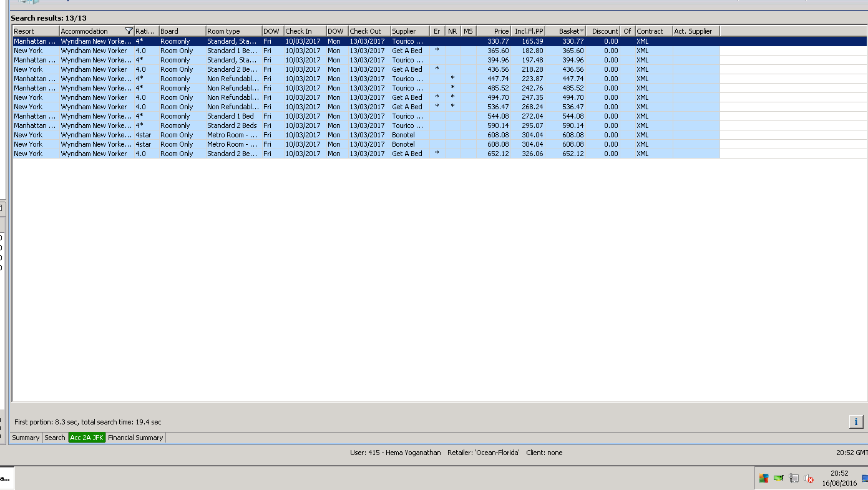Click the Incl.Fl.PP value 197.48
The width and height of the screenshot is (868, 490).
[x=532, y=60]
